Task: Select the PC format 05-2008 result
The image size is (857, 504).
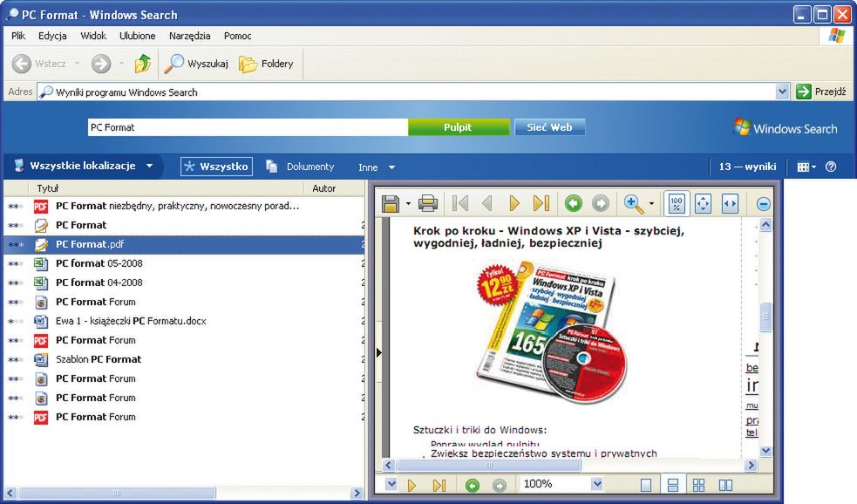Action: tap(184, 263)
